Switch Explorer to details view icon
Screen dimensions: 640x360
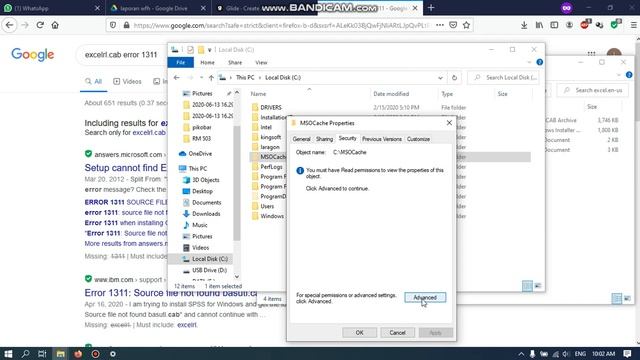pyautogui.click(x=527, y=286)
